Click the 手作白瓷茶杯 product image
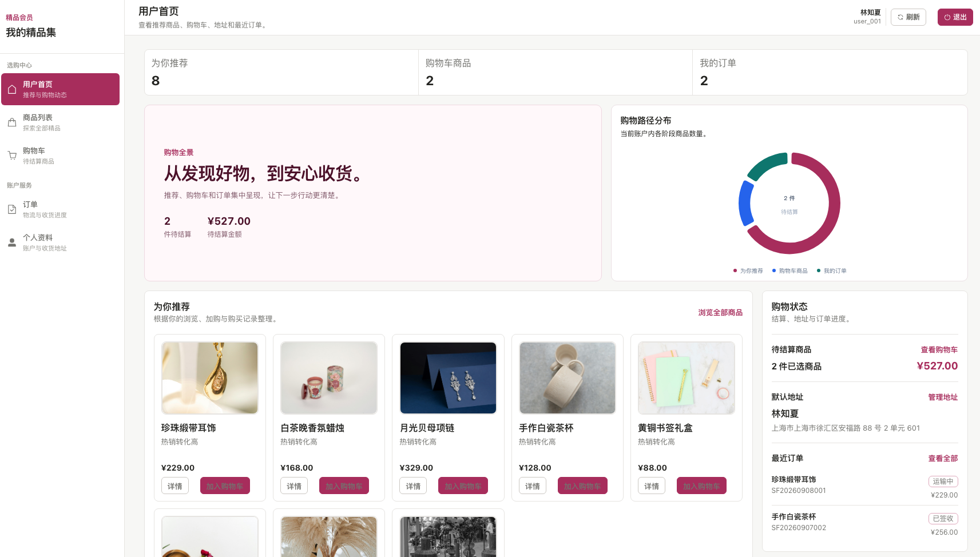Screen dimensions: 980x557 pos(568,378)
